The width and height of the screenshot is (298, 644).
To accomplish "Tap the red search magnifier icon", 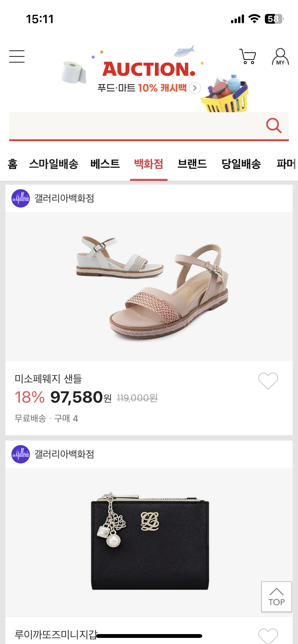I will (274, 125).
